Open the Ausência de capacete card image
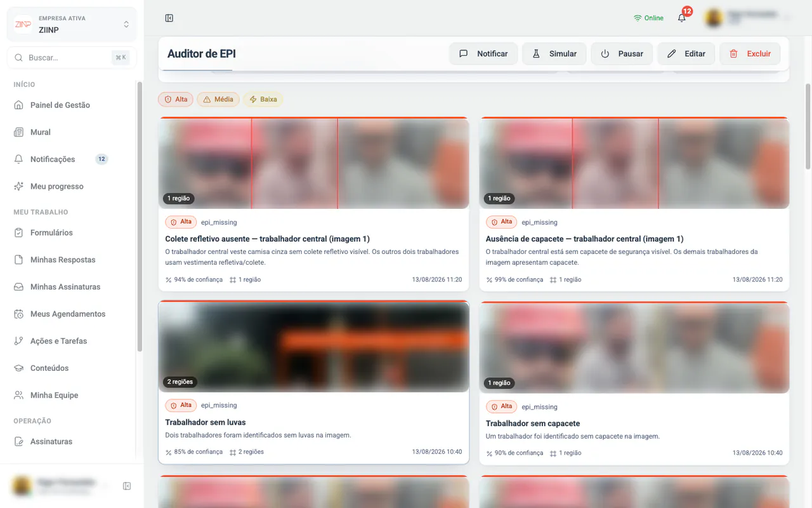The image size is (812, 508). click(x=634, y=163)
